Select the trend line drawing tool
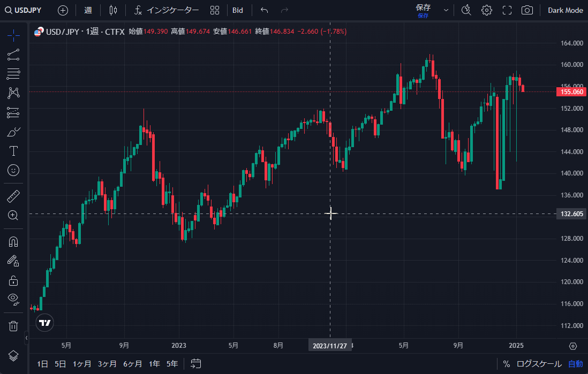This screenshot has width=588, height=374. pos(13,55)
